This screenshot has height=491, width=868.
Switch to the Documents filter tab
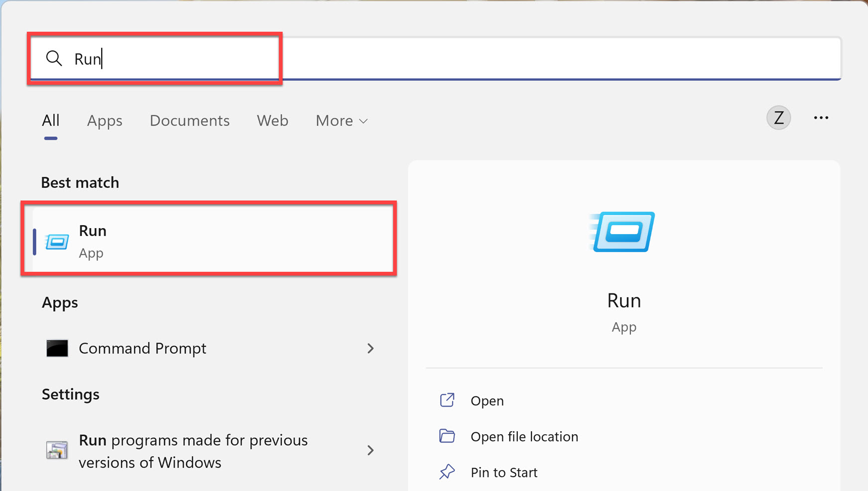[190, 121]
